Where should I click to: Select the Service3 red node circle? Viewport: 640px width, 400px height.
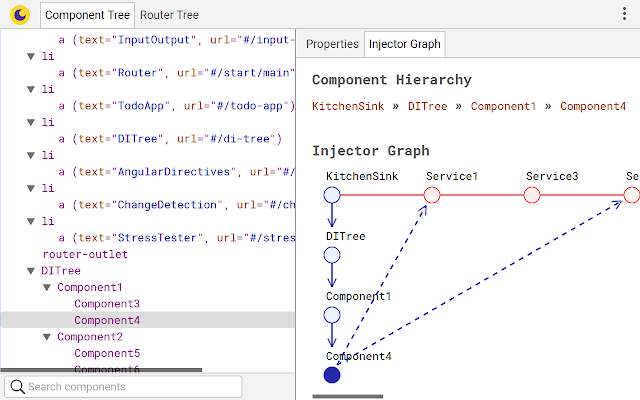[x=532, y=195]
